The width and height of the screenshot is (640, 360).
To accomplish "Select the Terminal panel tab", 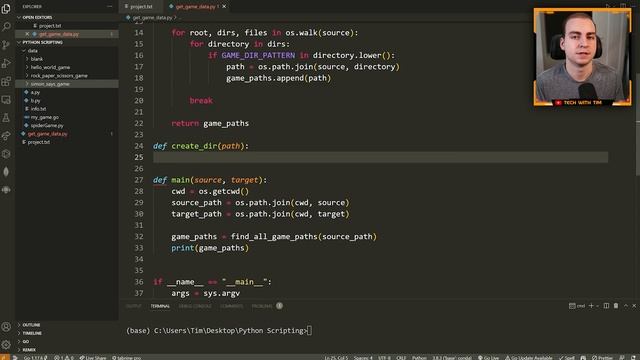I will point(160,306).
